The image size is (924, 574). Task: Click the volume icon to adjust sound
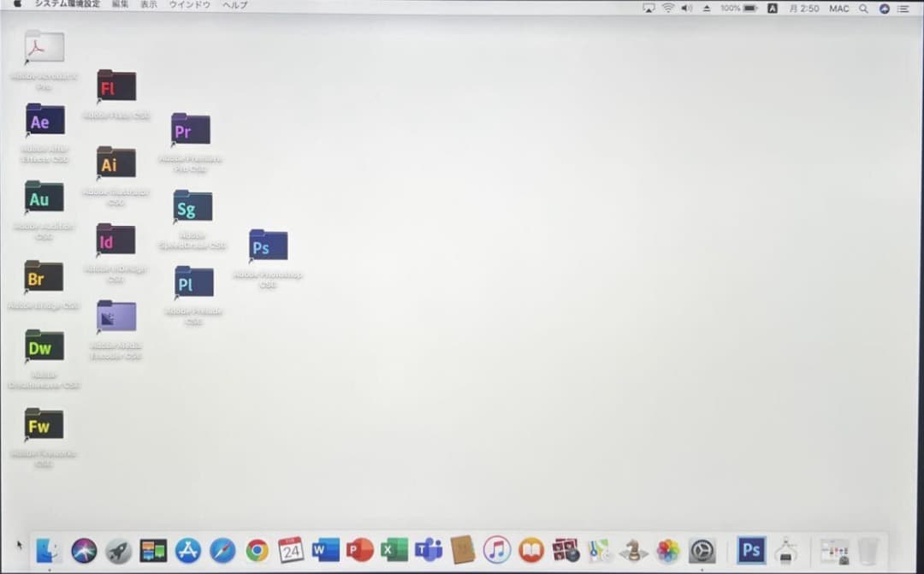point(686,8)
